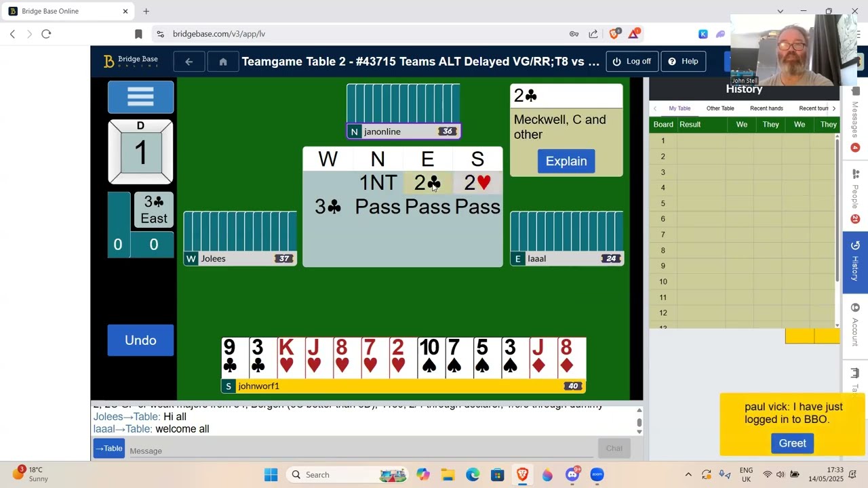Click South player johnworf1 name
This screenshot has height=488, width=868.
click(x=258, y=386)
